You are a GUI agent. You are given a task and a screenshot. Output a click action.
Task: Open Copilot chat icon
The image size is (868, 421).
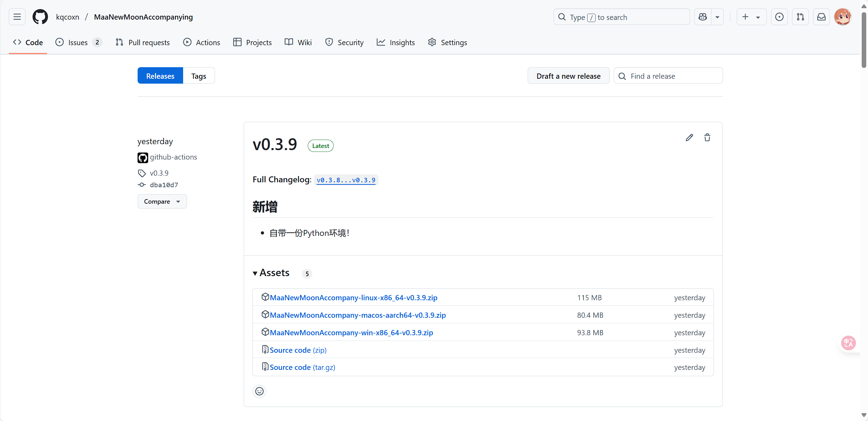click(703, 17)
